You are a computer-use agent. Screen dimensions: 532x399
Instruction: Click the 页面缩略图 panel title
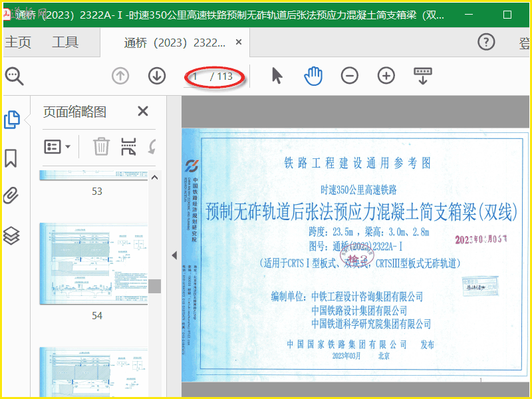pyautogui.click(x=74, y=112)
